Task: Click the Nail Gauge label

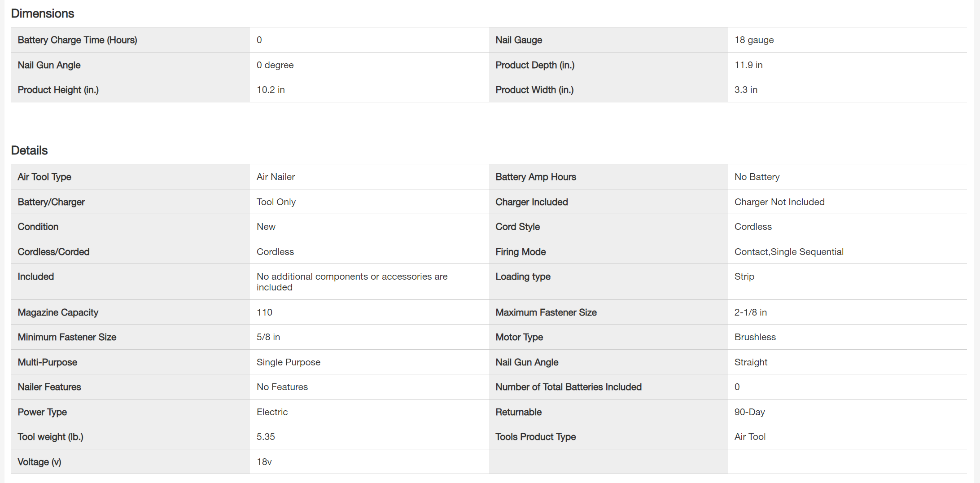Action: click(519, 40)
